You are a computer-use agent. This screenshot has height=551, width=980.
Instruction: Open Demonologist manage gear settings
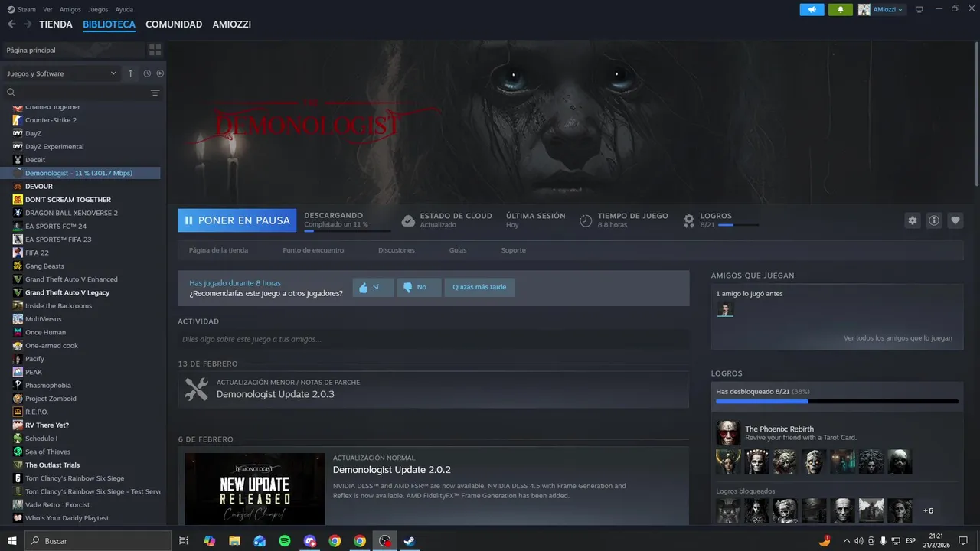913,220
